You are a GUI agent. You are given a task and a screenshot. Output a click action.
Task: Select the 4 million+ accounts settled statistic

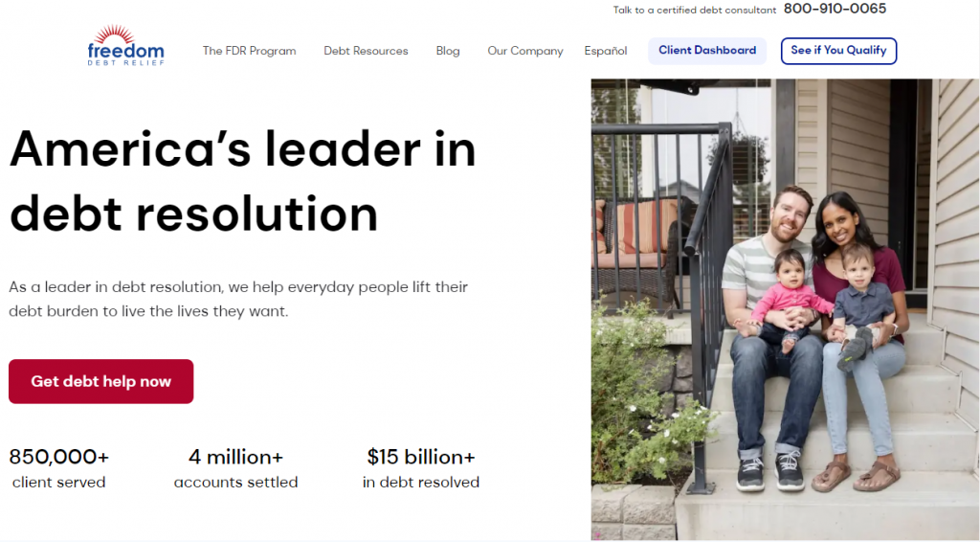pos(235,468)
